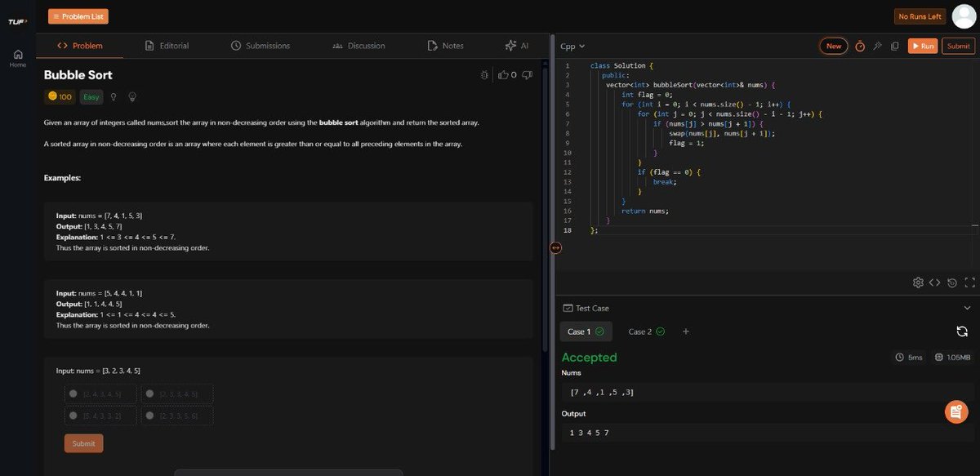
Task: Click the 5ms runtime indicator
Action: click(x=909, y=358)
